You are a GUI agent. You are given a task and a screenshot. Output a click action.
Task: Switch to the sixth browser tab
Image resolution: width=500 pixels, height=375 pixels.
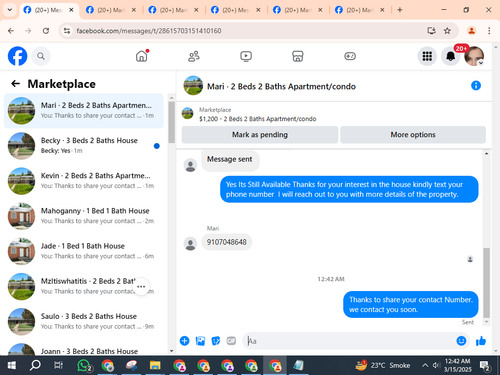360,10
